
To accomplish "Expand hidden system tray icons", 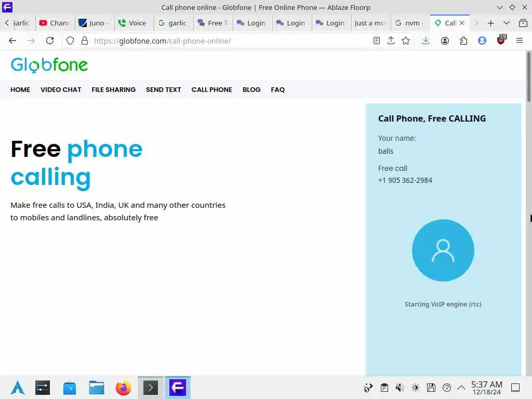I will point(461,388).
